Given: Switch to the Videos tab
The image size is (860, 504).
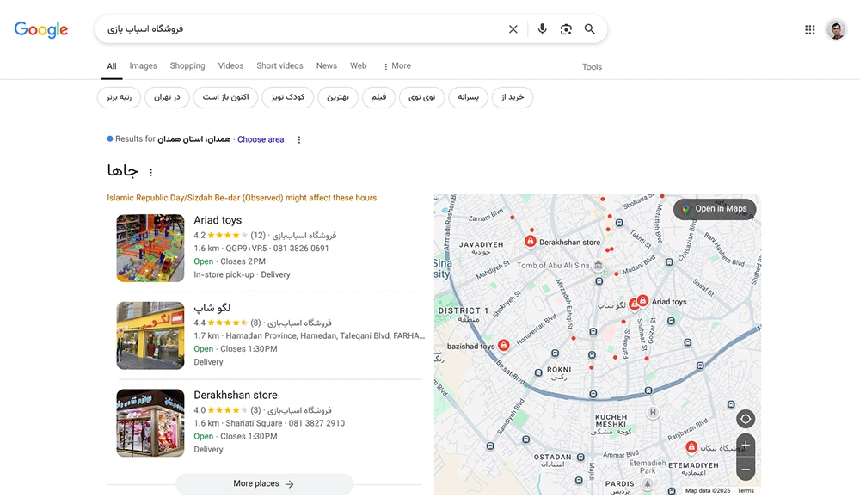Looking at the screenshot, I should tap(230, 66).
